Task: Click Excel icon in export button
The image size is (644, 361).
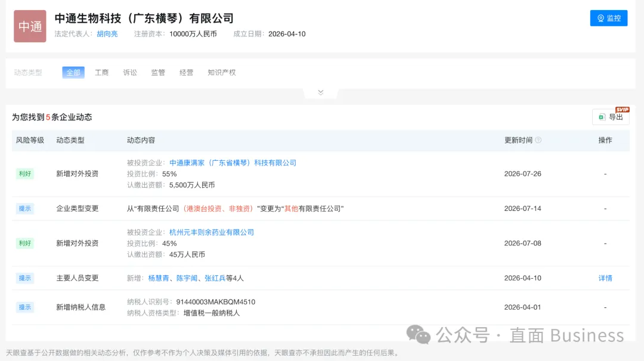Action: click(602, 117)
